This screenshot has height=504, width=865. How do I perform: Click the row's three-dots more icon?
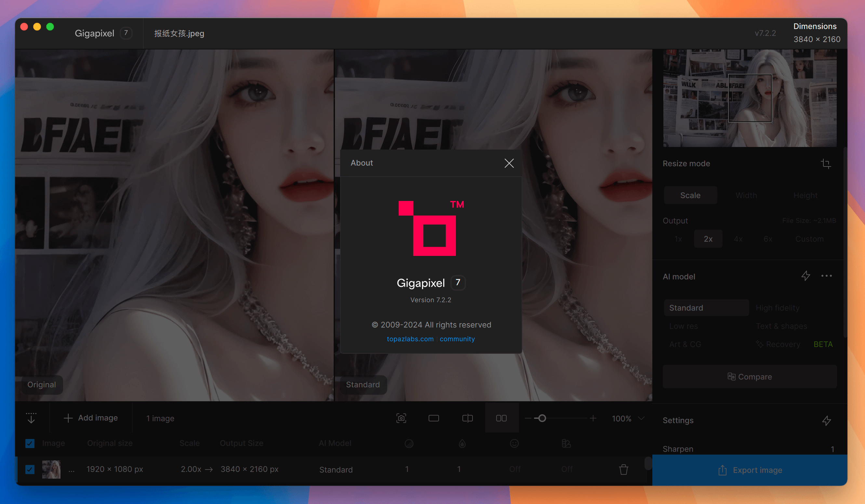pos(72,471)
